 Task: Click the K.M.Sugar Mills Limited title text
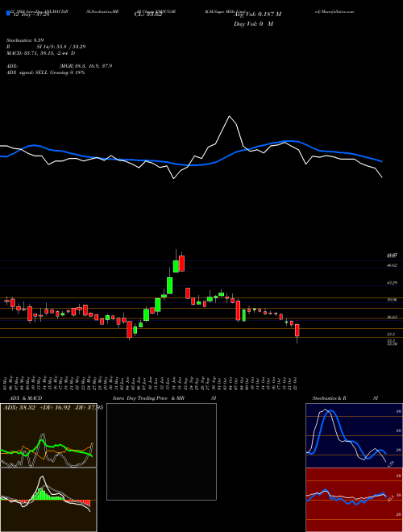tap(225, 11)
